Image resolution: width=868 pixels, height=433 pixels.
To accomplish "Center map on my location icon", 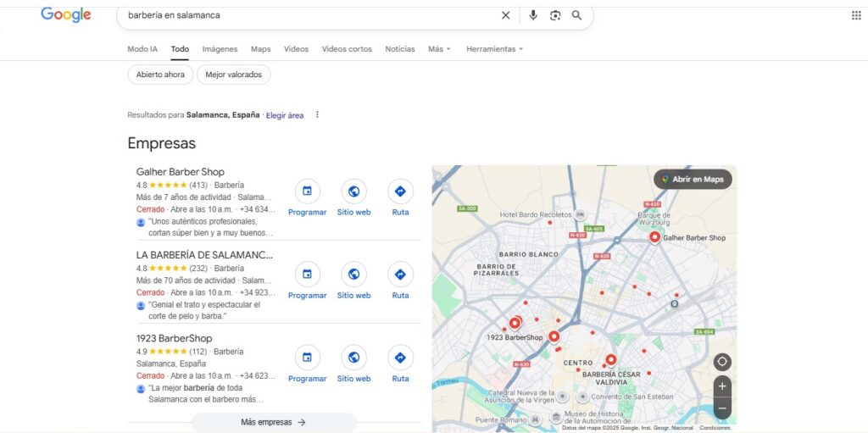I will [x=722, y=362].
